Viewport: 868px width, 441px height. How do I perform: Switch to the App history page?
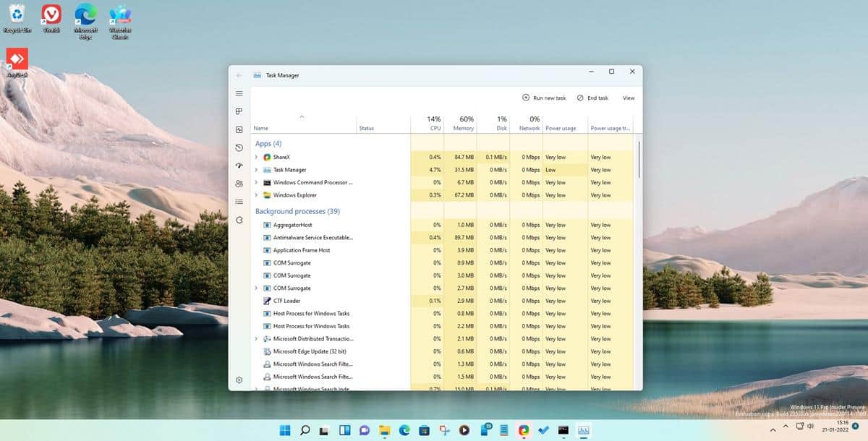239,147
